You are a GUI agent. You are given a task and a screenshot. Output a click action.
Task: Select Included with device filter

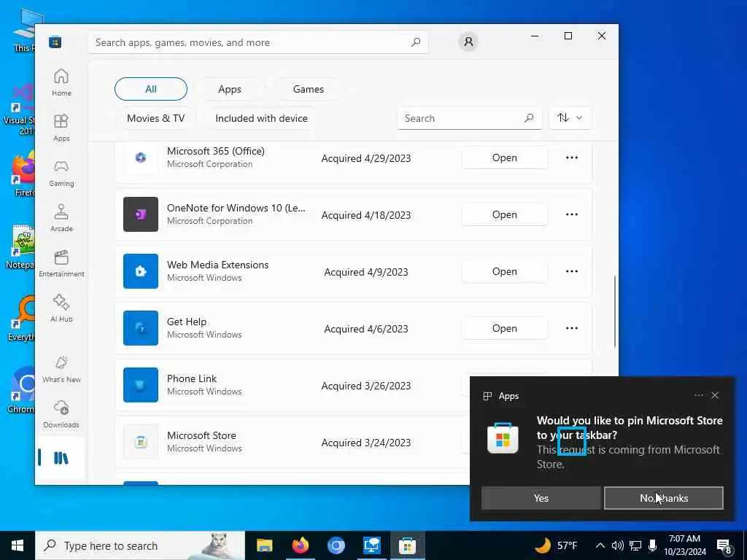[x=262, y=118]
